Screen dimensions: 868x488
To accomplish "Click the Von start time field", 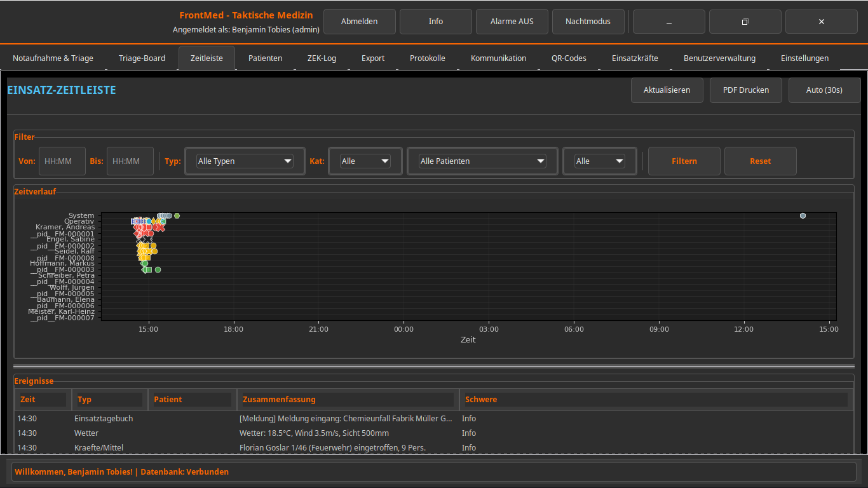I will tap(62, 161).
